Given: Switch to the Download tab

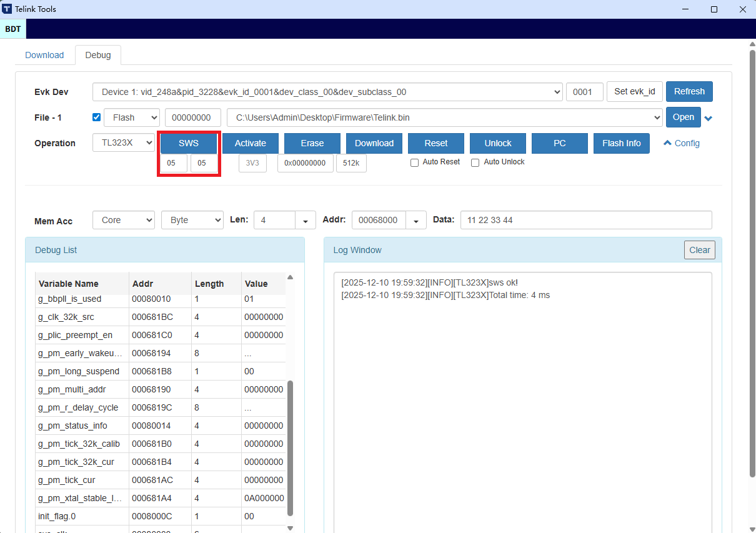Looking at the screenshot, I should click(44, 55).
